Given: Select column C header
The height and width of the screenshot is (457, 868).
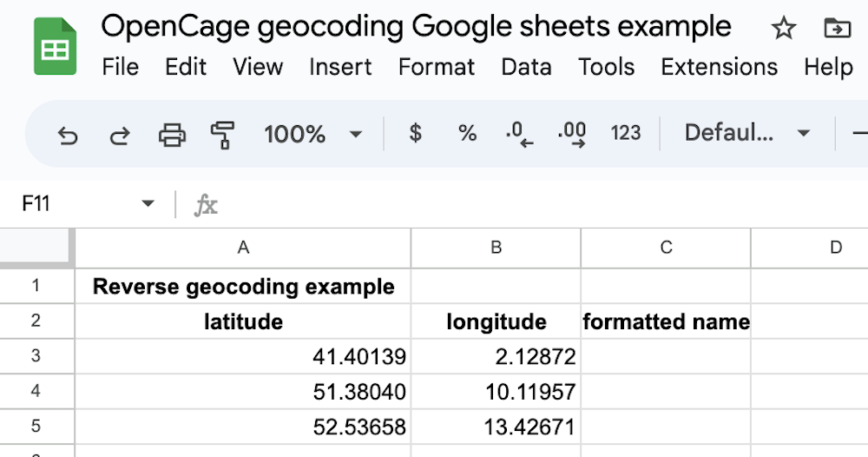Looking at the screenshot, I should (666, 248).
